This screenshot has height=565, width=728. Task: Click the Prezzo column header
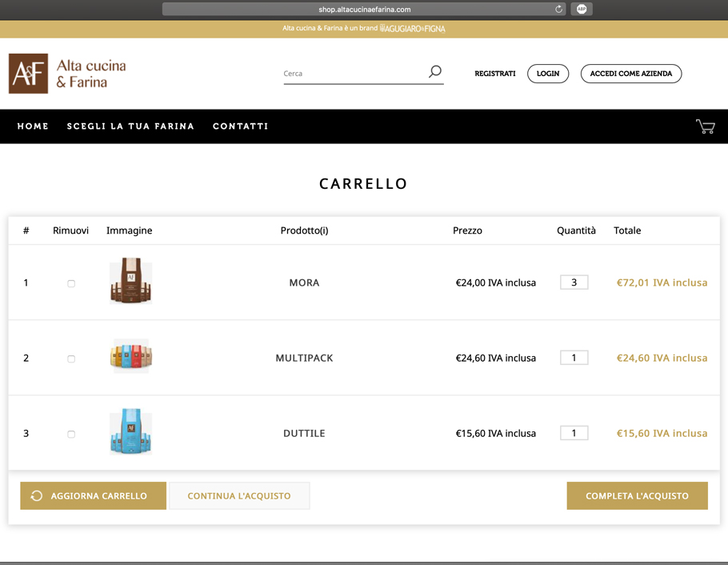(x=467, y=230)
